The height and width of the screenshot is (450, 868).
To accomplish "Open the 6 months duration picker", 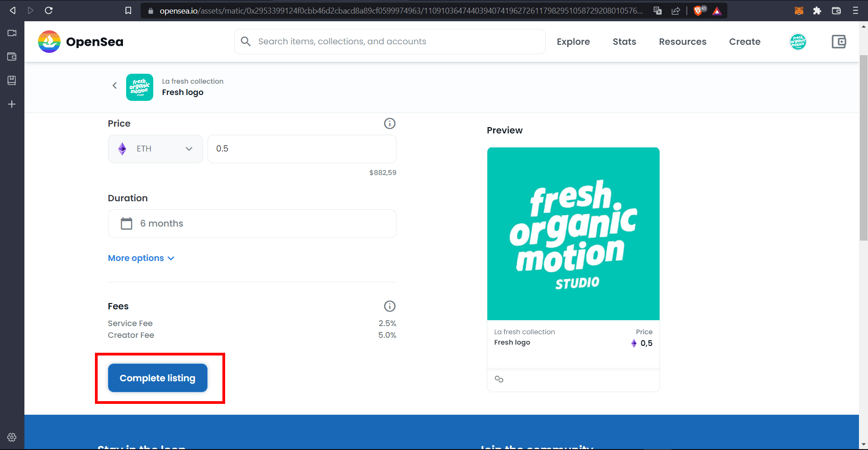I will (x=252, y=223).
